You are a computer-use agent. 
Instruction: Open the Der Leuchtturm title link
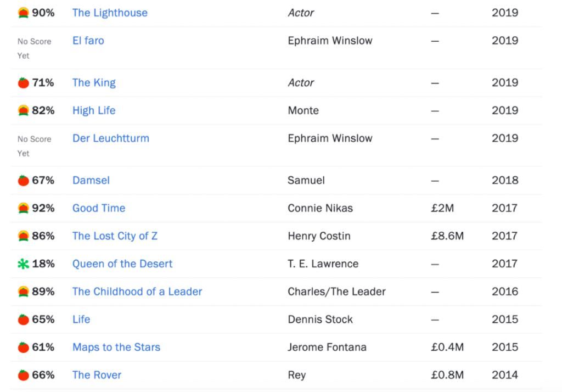point(110,138)
